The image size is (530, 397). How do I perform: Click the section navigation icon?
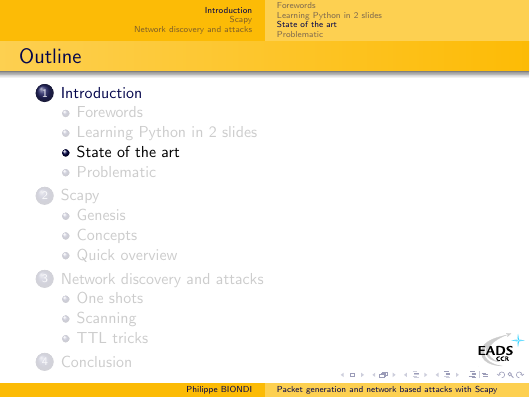(447, 375)
